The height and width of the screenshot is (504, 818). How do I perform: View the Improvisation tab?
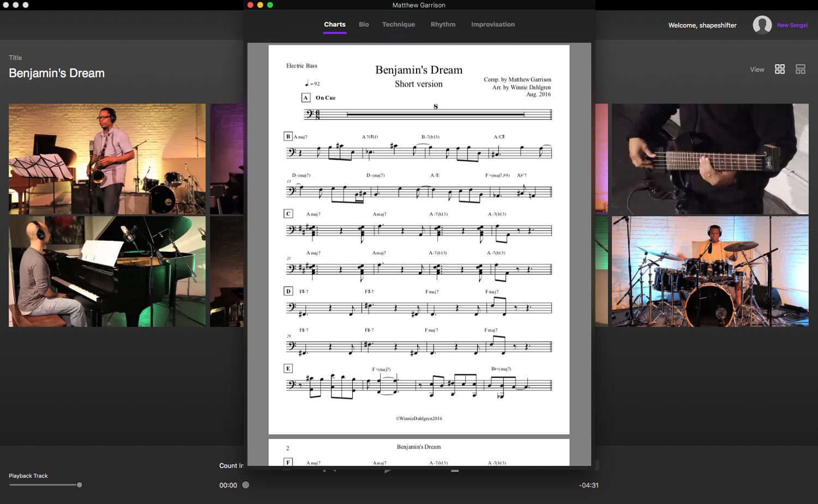point(492,24)
